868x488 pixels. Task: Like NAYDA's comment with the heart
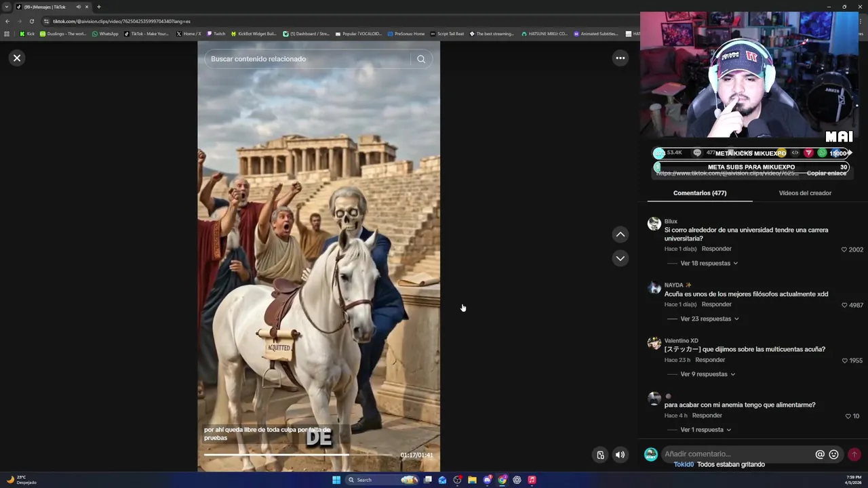[844, 305]
